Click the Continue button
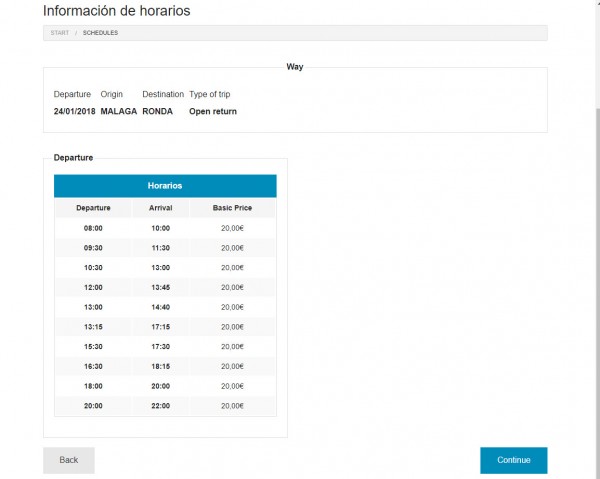 coord(514,460)
